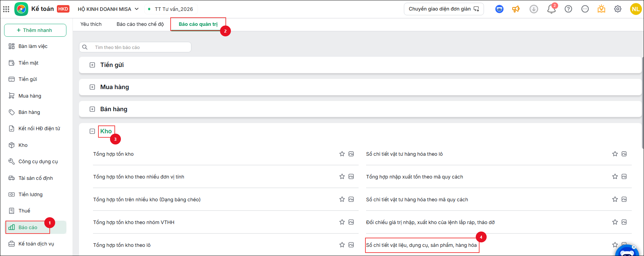The width and height of the screenshot is (644, 256).
Task: Open Công cụ dụng cụ in sidebar
Action: (x=35, y=161)
